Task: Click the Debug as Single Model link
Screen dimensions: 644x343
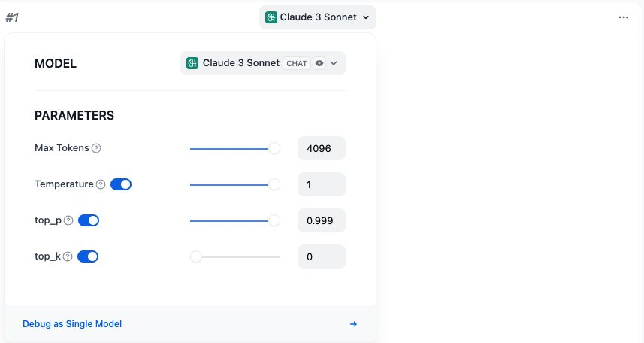Action: tap(72, 324)
